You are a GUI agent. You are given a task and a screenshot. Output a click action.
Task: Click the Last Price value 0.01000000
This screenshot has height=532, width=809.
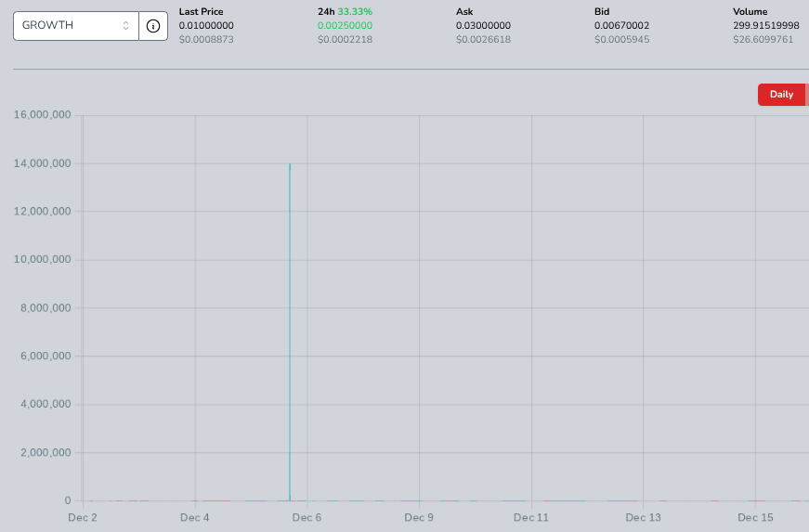click(x=206, y=25)
